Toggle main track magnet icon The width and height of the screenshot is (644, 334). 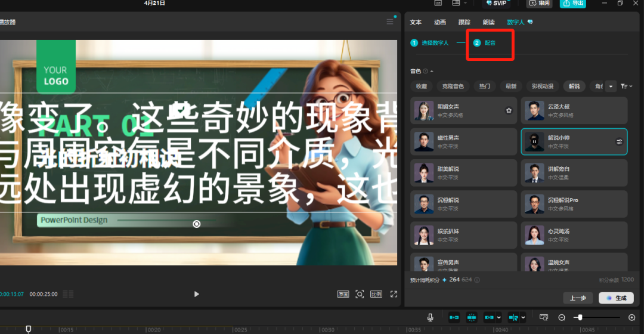pos(454,317)
